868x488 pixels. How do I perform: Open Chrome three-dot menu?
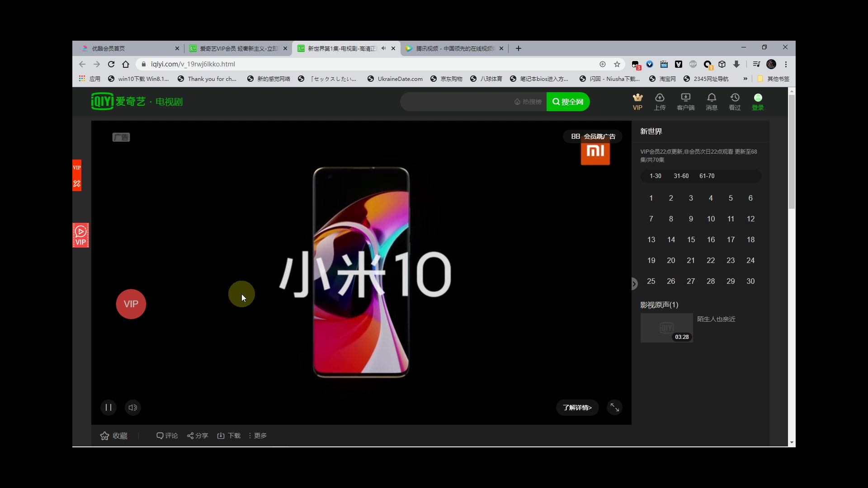(786, 64)
